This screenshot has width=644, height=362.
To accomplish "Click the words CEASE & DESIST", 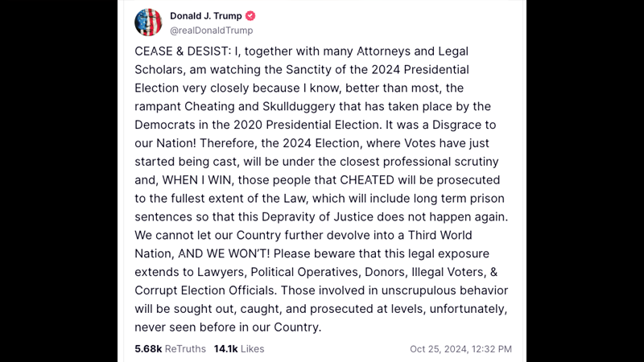I will point(181,51).
